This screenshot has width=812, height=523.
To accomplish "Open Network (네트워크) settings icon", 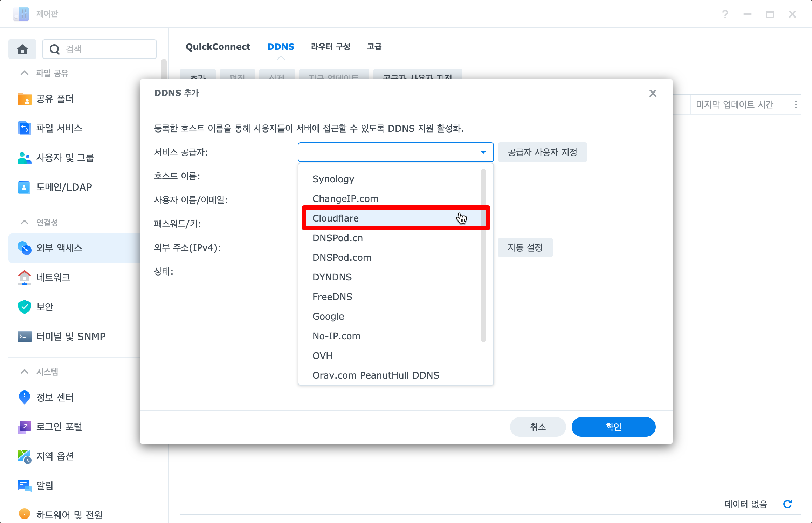I will (24, 277).
